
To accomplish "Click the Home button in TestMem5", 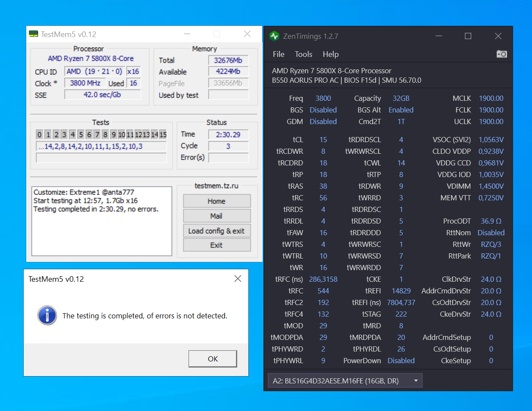I will click(x=217, y=201).
